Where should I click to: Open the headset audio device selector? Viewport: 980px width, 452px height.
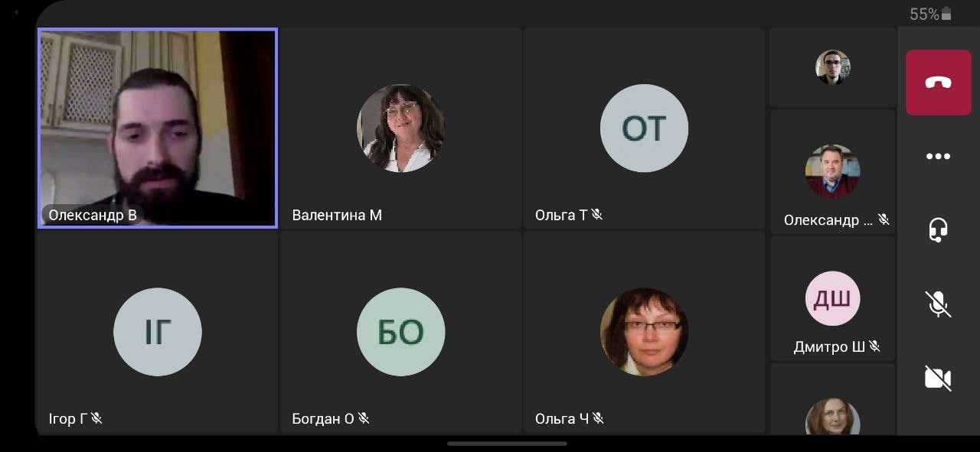[938, 229]
